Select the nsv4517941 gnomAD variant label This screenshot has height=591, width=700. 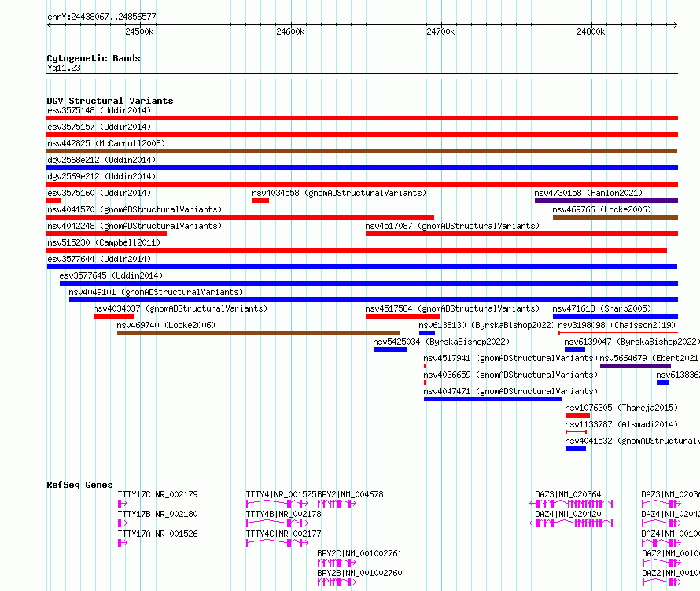510,358
